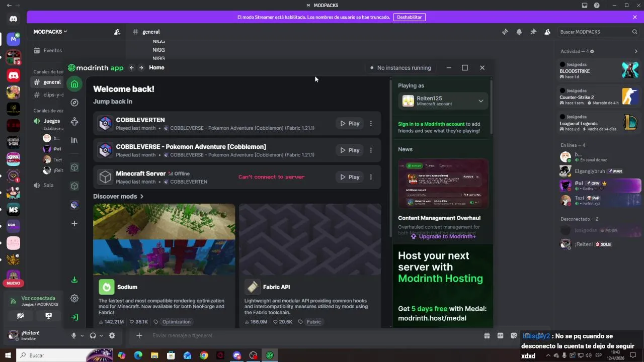Collapse Canales de voz category

point(48,111)
